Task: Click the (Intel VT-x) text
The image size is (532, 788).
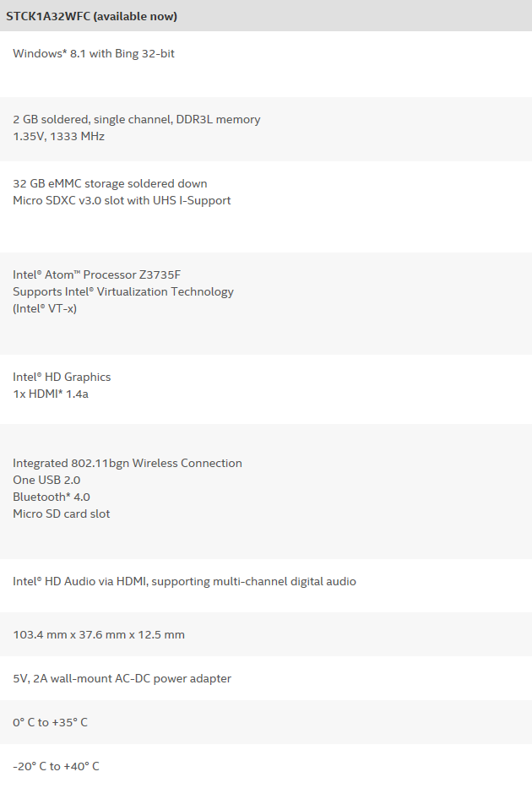Action: tap(51, 309)
